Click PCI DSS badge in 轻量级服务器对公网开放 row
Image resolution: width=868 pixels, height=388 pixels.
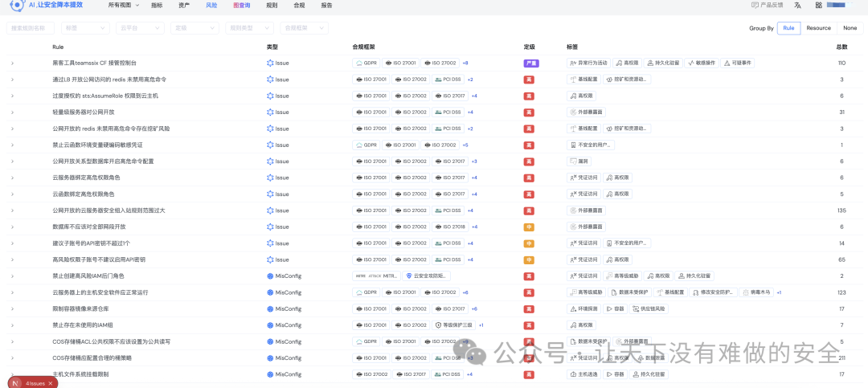click(x=448, y=112)
